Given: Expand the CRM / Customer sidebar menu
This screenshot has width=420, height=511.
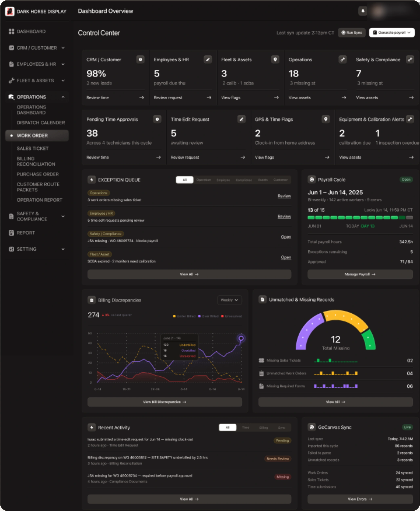Looking at the screenshot, I should pyautogui.click(x=63, y=48).
